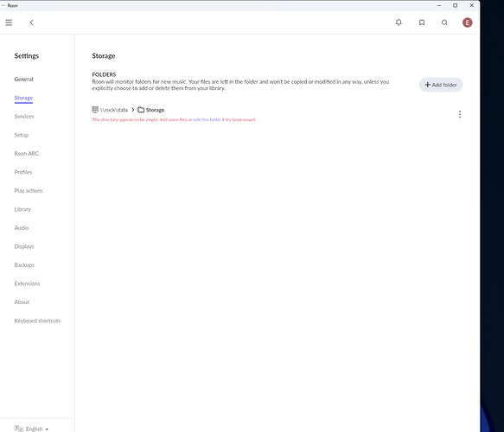The image size is (504, 432).
Task: Open Backups settings page
Action: click(24, 265)
